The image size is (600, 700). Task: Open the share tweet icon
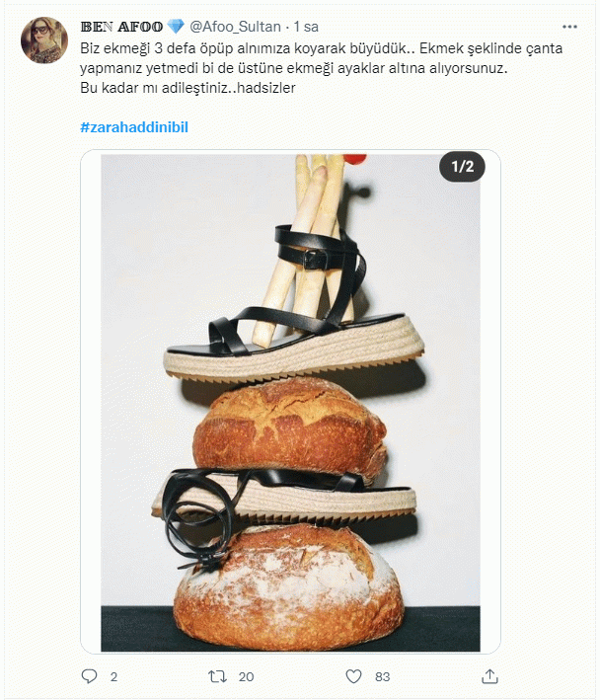coord(488,676)
